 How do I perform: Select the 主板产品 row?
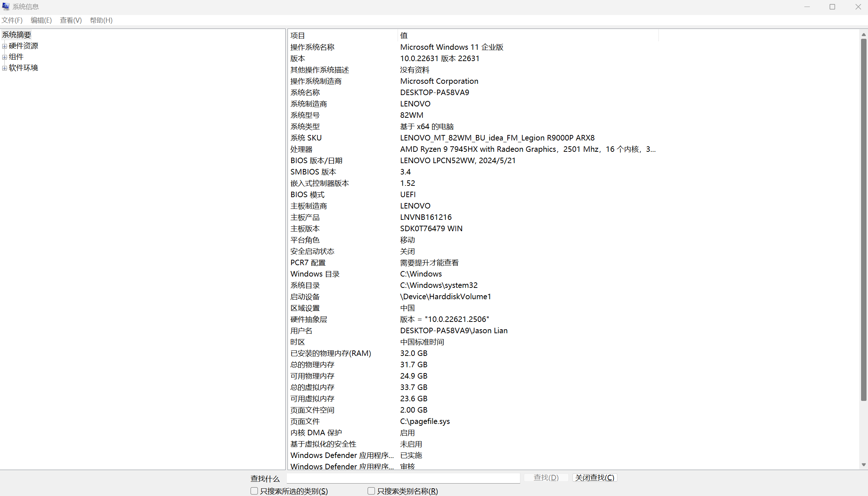(473, 217)
